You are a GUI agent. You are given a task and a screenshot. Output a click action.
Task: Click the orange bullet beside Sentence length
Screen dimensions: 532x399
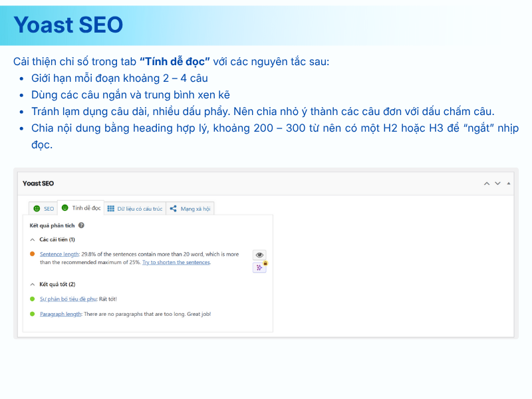coord(32,254)
